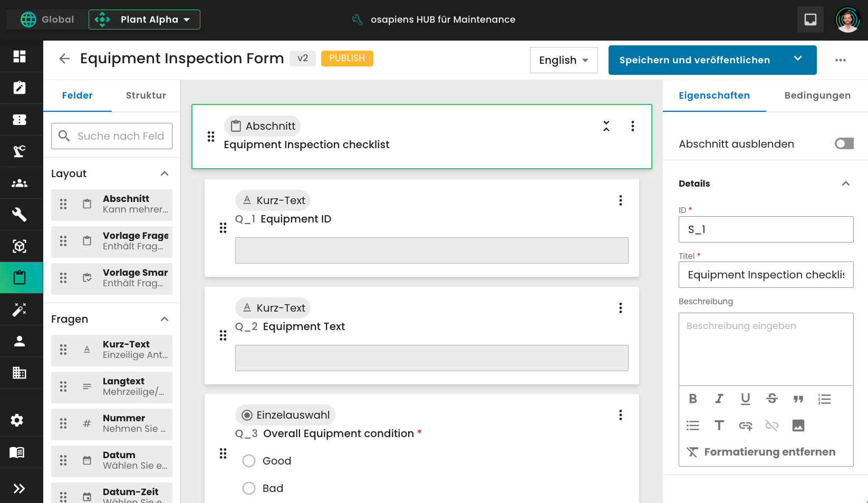Click the Suche nach Feld search field
This screenshot has width=868, height=503.
112,136
